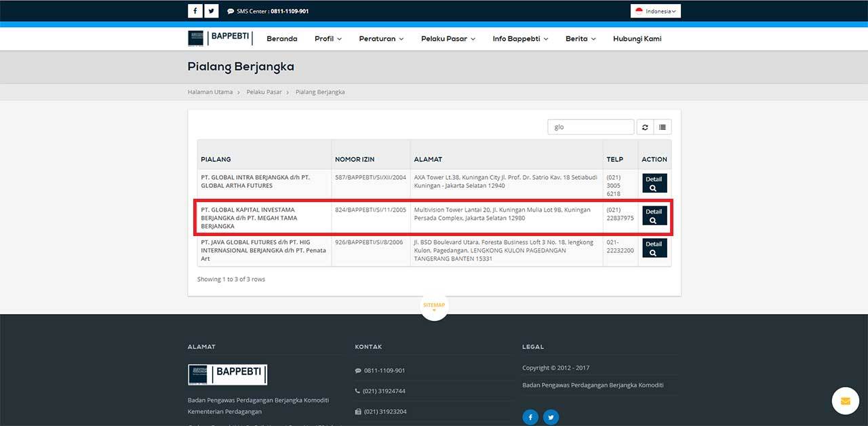Open the Twitter icon in top bar
Image resolution: width=868 pixels, height=426 pixels.
tap(212, 11)
